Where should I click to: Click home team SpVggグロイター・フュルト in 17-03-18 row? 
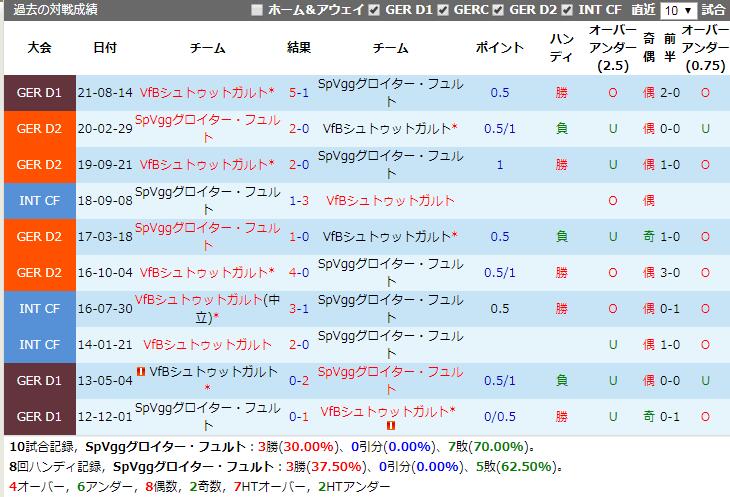(207, 236)
